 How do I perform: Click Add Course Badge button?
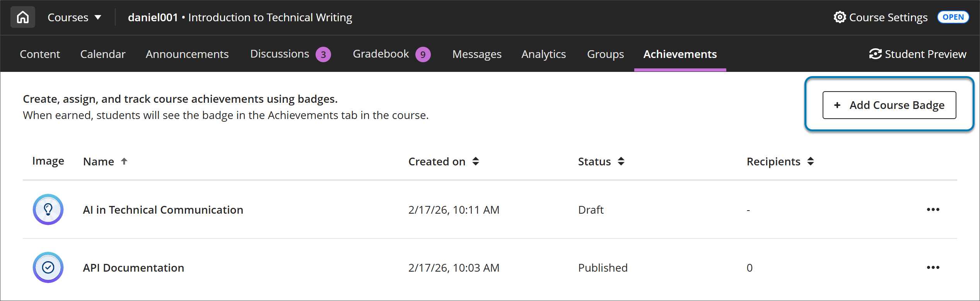click(x=889, y=105)
